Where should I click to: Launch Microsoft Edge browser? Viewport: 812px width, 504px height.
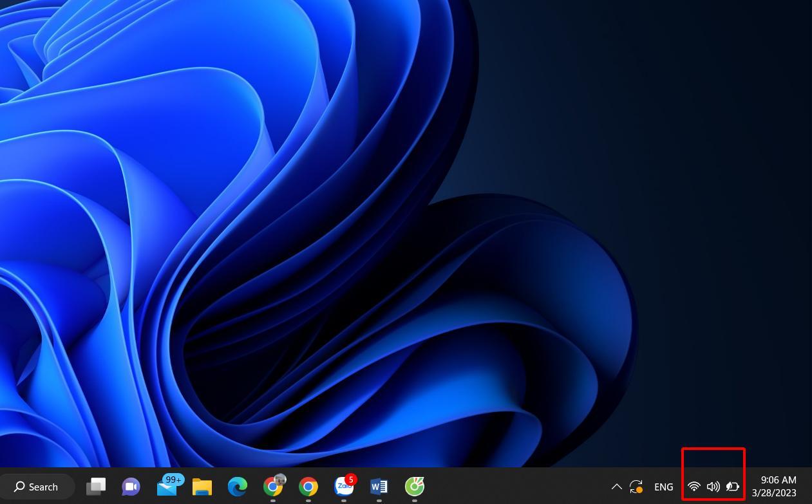point(238,487)
